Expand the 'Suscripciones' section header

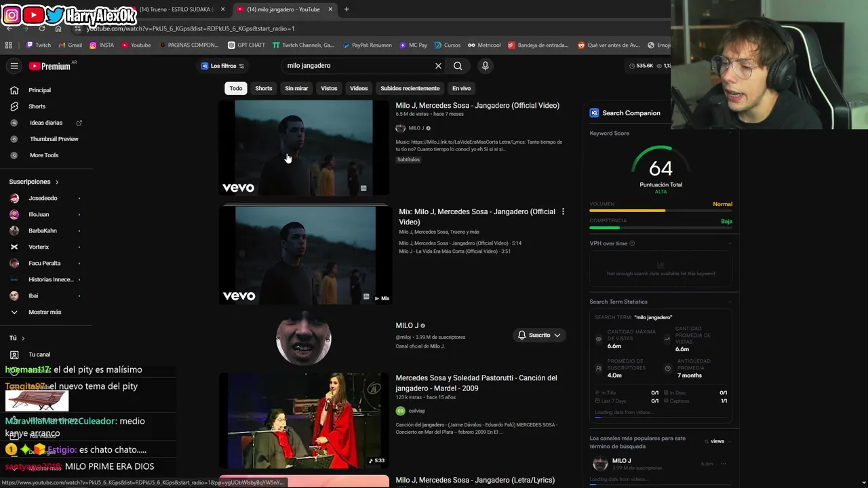point(34,182)
